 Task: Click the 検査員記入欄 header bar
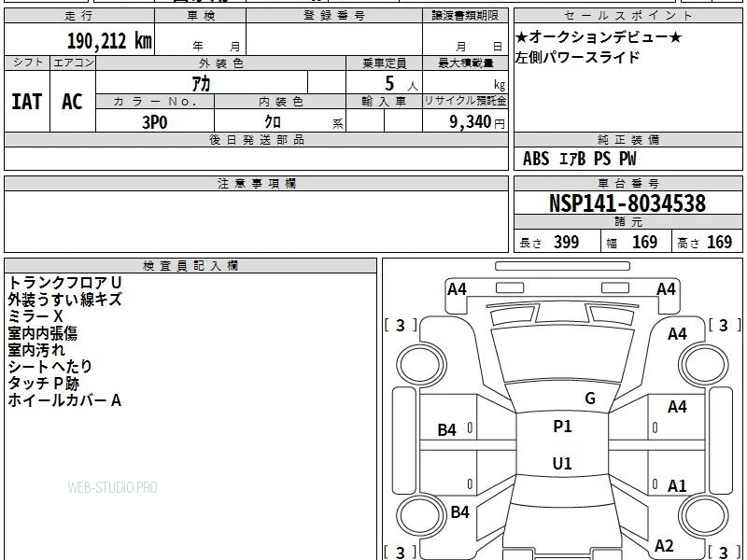(x=190, y=266)
